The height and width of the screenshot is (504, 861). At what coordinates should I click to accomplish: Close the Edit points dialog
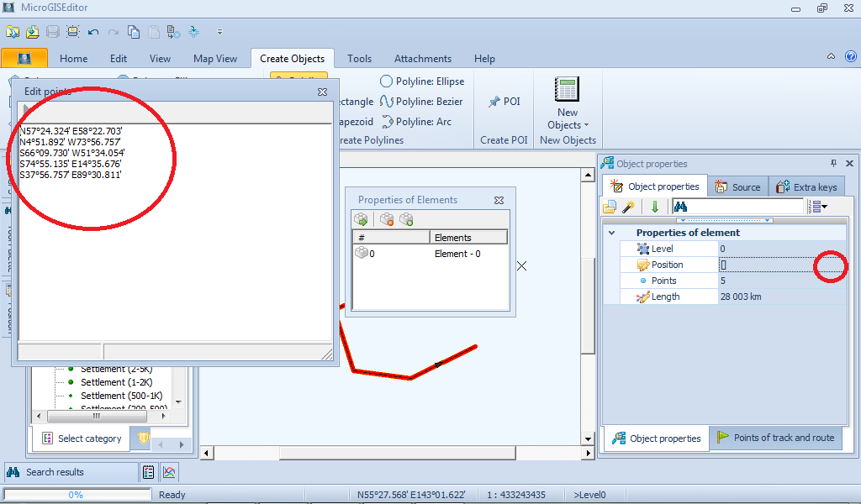pyautogui.click(x=322, y=92)
